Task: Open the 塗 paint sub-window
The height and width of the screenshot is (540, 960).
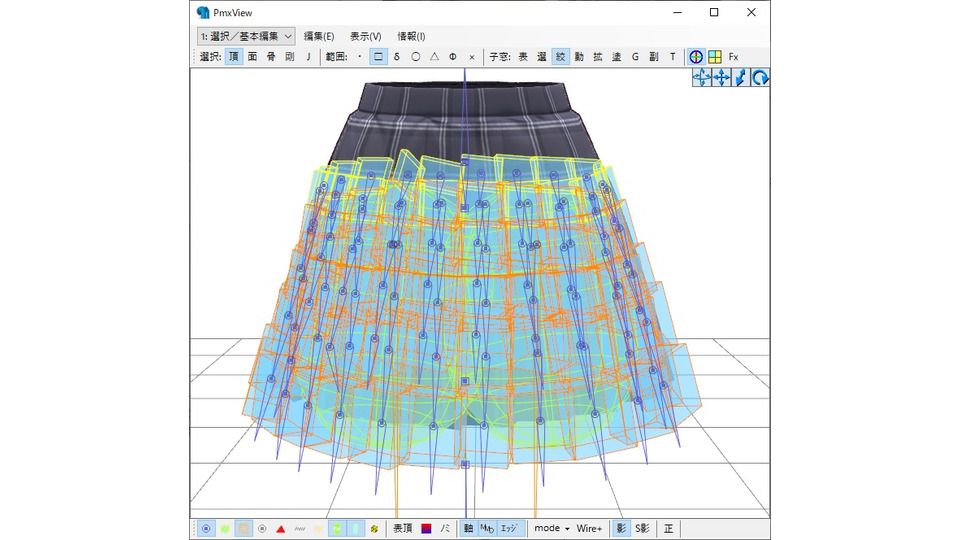Action: pyautogui.click(x=617, y=57)
